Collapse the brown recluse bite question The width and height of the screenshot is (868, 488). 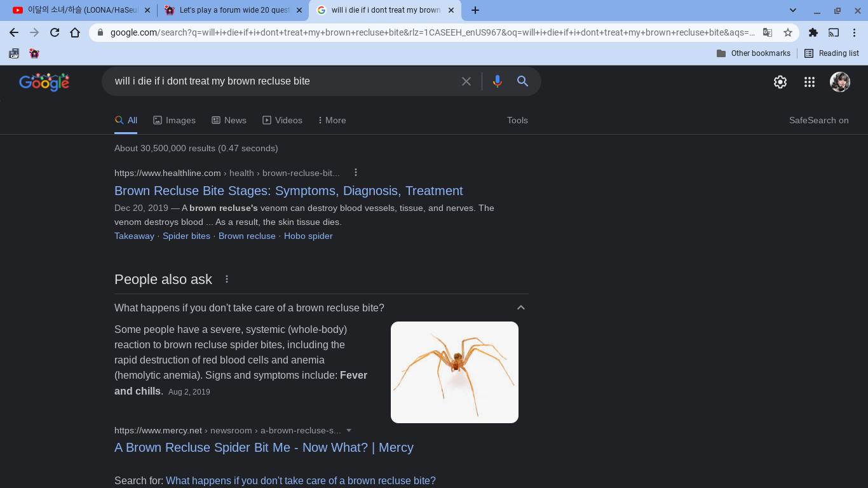(521, 308)
